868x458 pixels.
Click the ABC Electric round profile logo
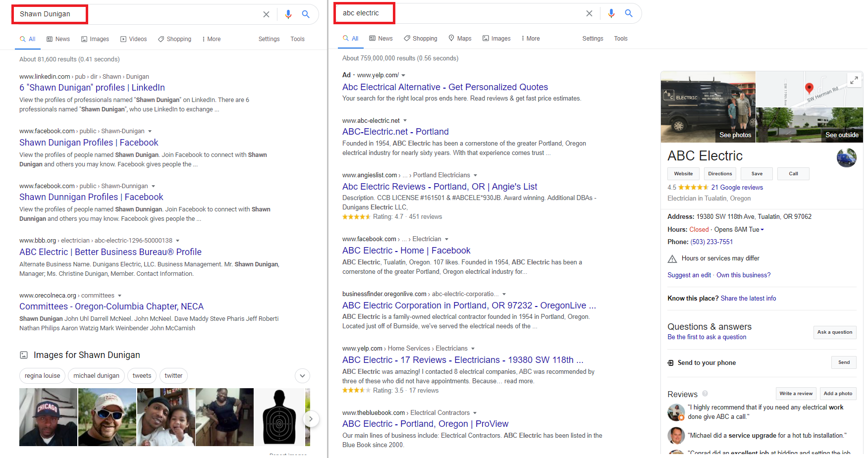(x=846, y=158)
